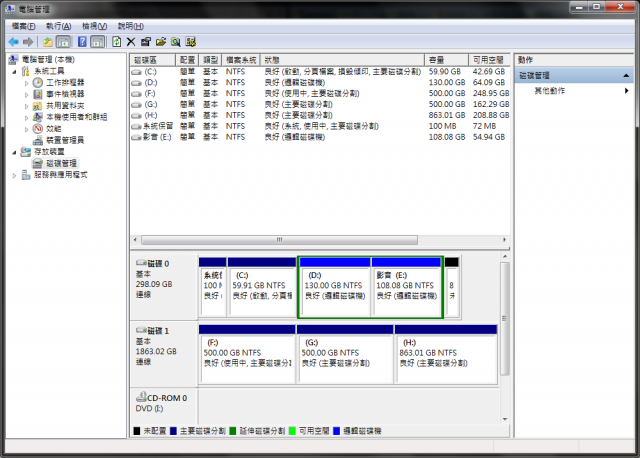Image resolution: width=640 pixels, height=458 pixels.
Task: Sort by the 檔案系統 column header
Action: (241, 60)
